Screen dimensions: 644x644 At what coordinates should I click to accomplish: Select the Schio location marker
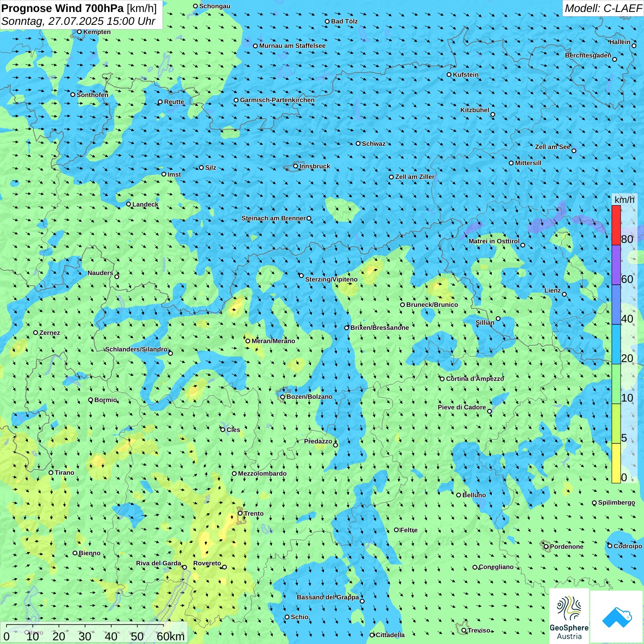(287, 617)
